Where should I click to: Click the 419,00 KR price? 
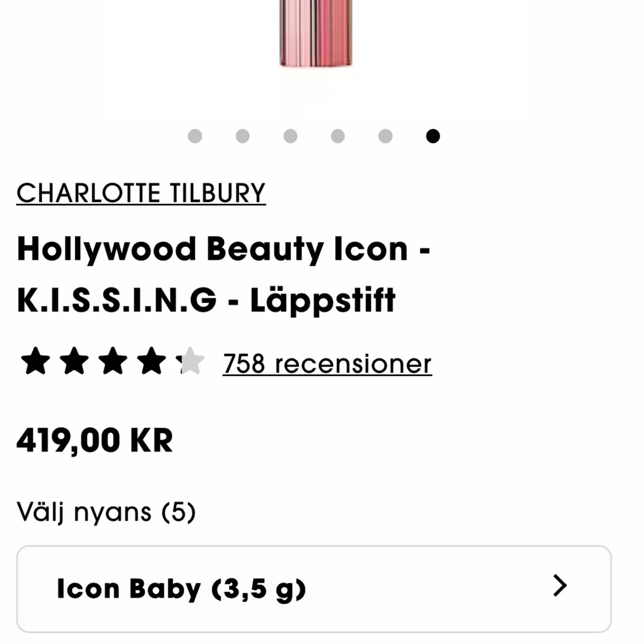pyautogui.click(x=95, y=441)
